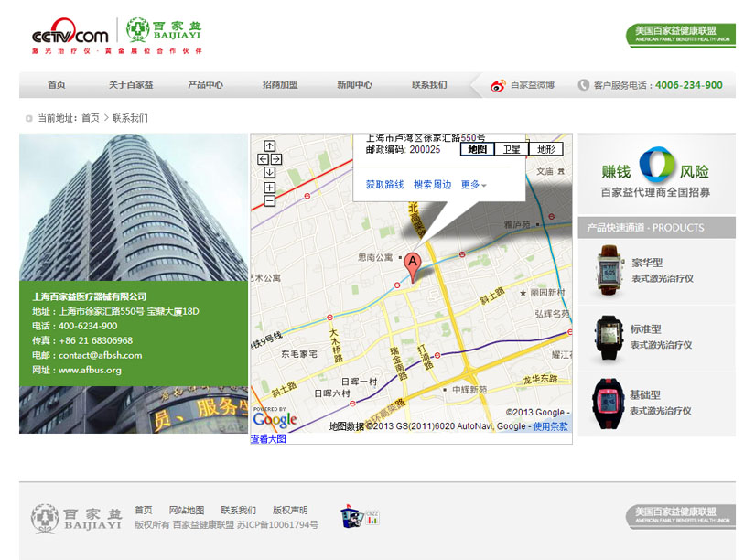The width and height of the screenshot is (755, 560).
Task: Click 首页 in the breadcrumb
Action: point(91,118)
